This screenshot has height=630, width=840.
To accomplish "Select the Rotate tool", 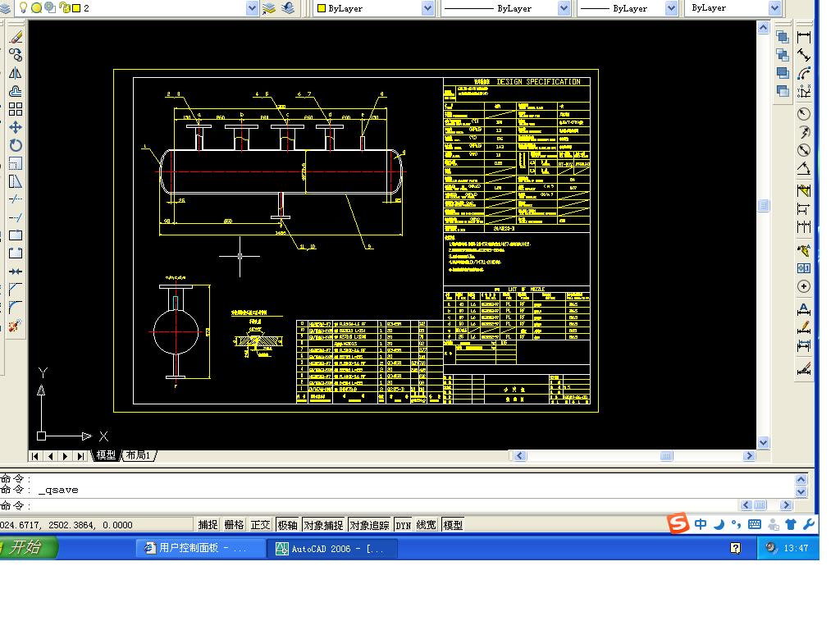I will (15, 145).
